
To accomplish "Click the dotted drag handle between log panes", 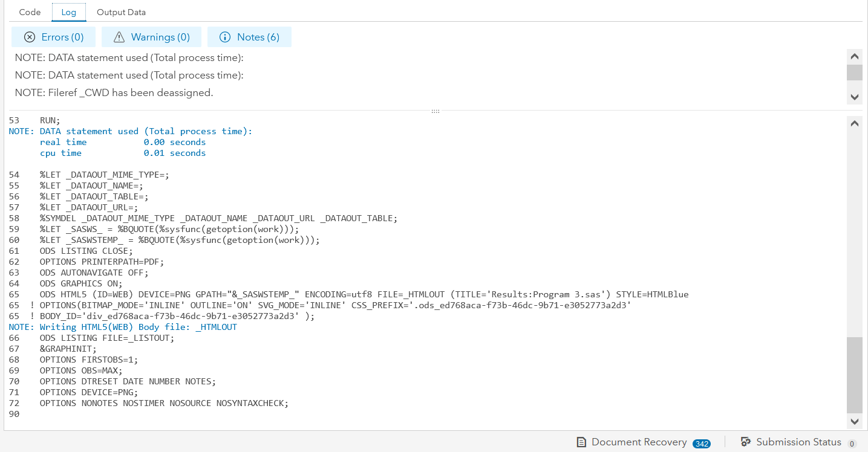I will pos(434,111).
